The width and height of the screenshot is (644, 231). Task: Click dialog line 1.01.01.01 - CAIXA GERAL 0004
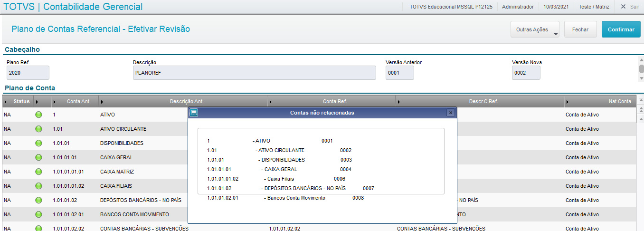(x=279, y=169)
